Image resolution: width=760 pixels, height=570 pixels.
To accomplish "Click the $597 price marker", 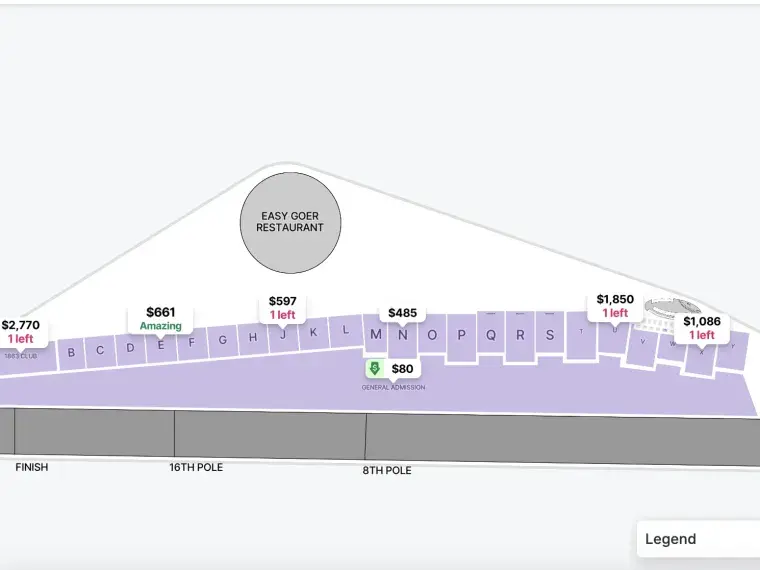I will click(x=283, y=308).
